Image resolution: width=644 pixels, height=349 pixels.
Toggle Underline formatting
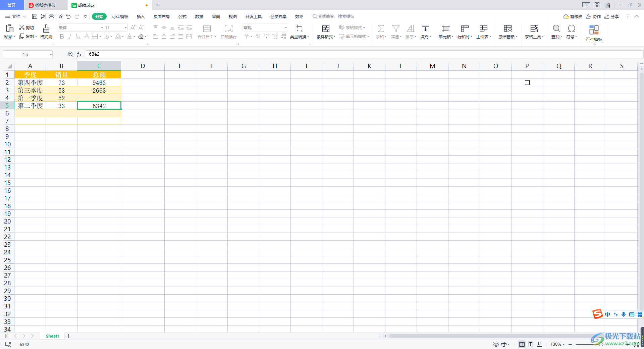click(x=78, y=36)
